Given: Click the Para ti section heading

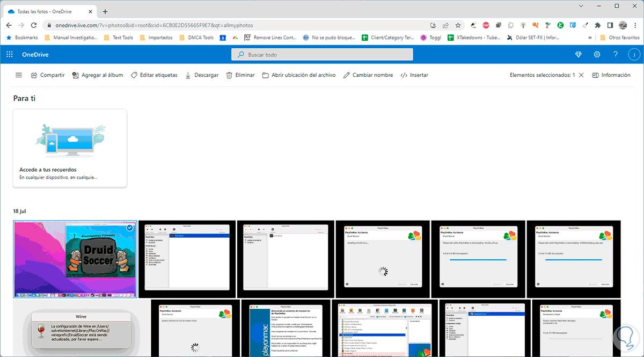Looking at the screenshot, I should click(24, 99).
